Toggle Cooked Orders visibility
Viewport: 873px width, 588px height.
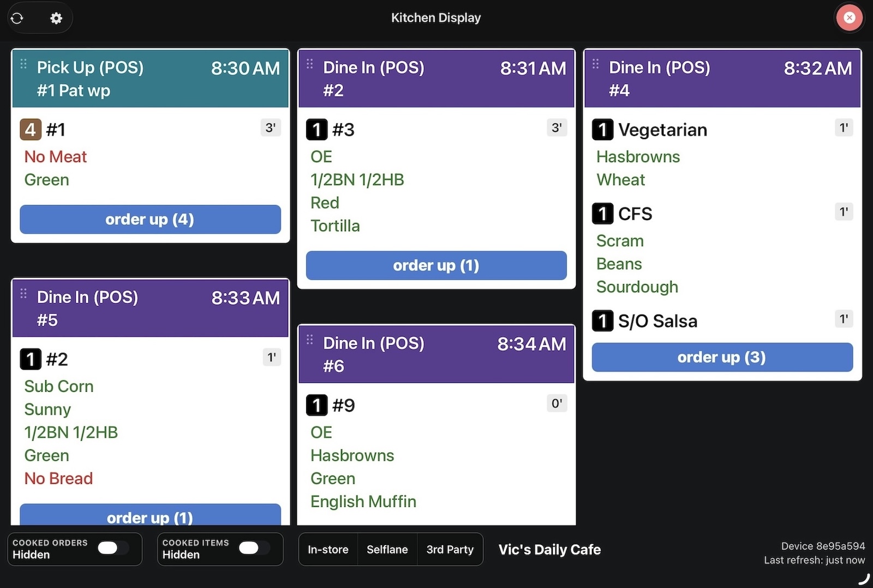113,549
